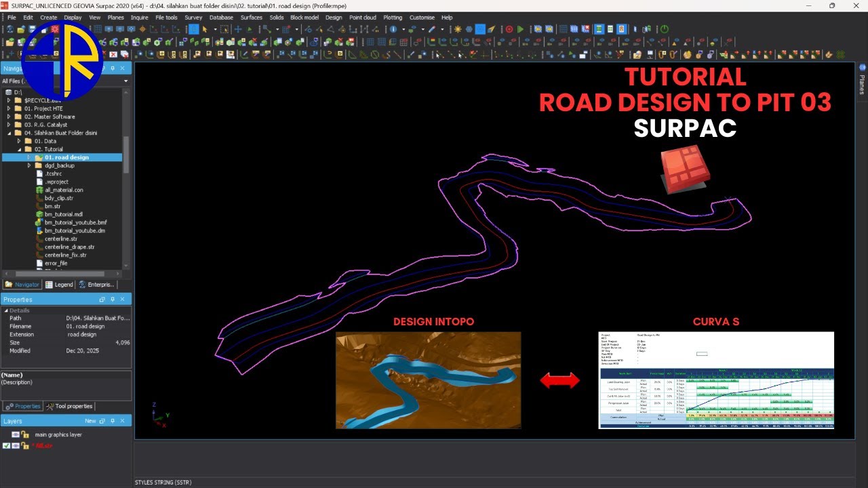Image resolution: width=868 pixels, height=488 pixels.
Task: Select the pointer arrow selection tool
Action: 204,29
